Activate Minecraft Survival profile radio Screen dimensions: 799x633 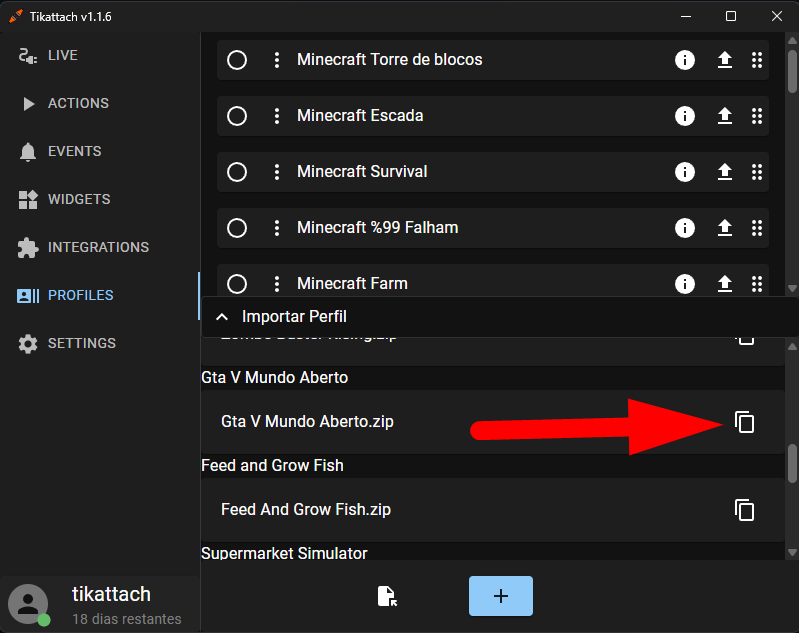(237, 172)
